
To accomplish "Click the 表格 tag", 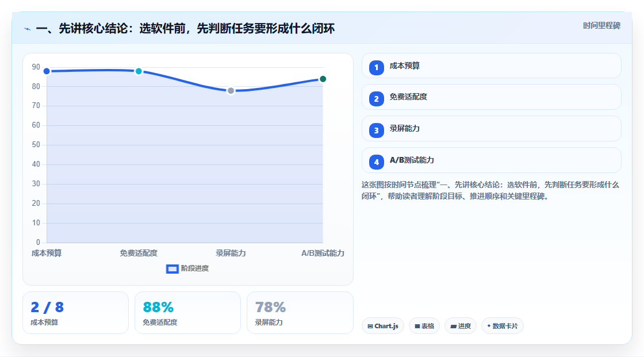I will click(x=424, y=326).
